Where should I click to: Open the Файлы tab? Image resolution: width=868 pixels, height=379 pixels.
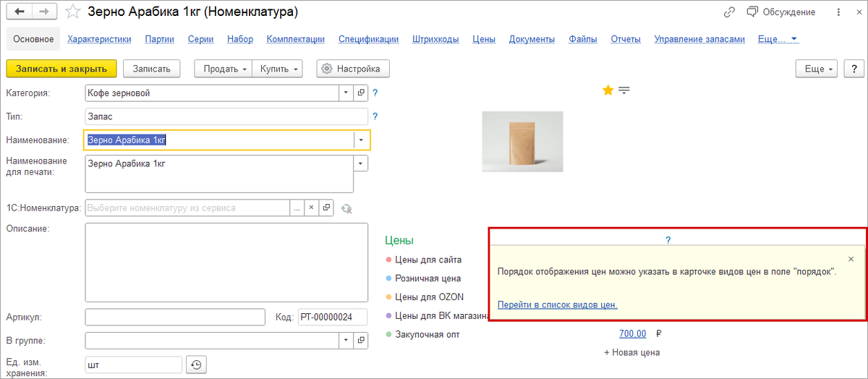click(582, 39)
